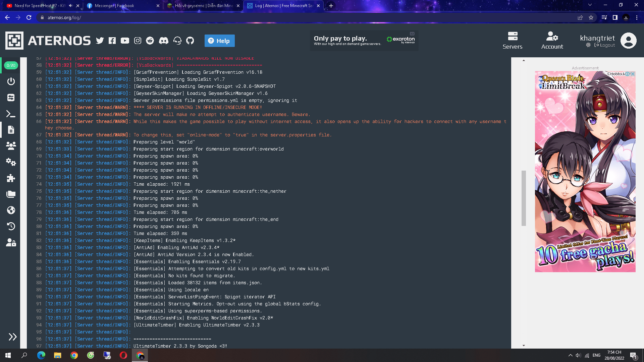Expand the sidebar with double chevron
Screen dimensions: 644x362
click(12, 337)
